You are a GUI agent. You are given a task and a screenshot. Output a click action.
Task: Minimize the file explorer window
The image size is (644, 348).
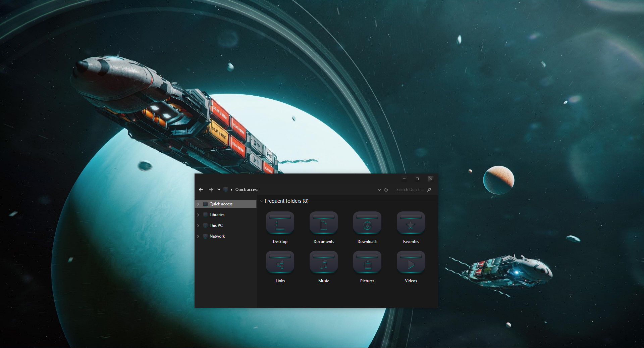coord(404,179)
